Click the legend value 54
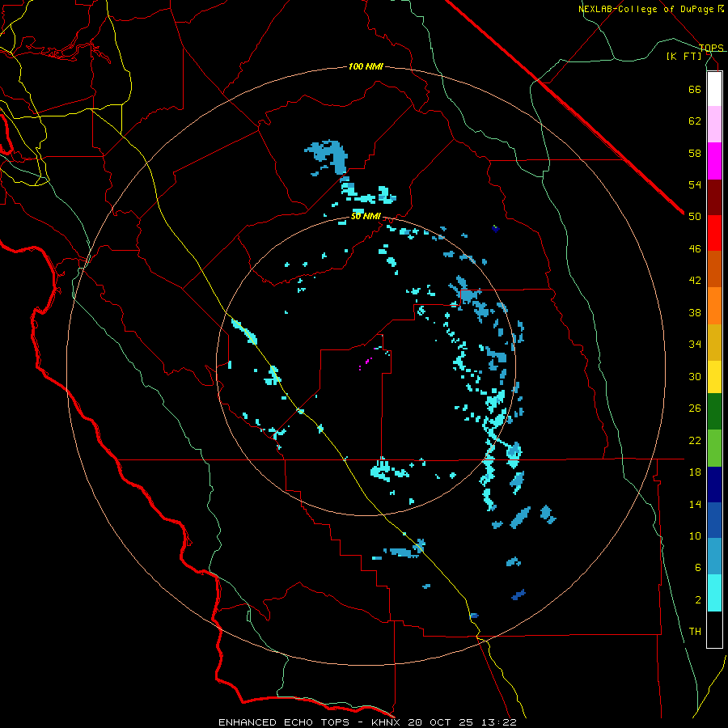Viewport: 728px width, 728px height. pyautogui.click(x=695, y=184)
